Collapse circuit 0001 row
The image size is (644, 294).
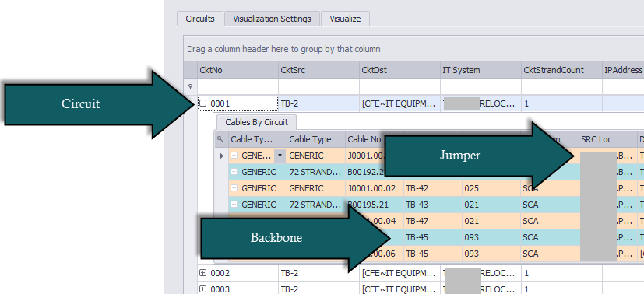(202, 103)
